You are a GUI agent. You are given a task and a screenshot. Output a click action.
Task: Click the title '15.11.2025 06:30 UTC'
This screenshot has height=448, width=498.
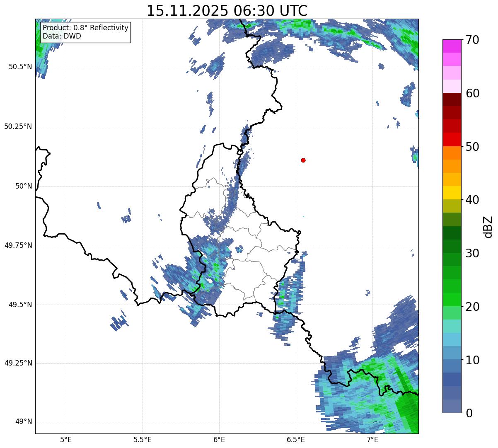point(227,10)
